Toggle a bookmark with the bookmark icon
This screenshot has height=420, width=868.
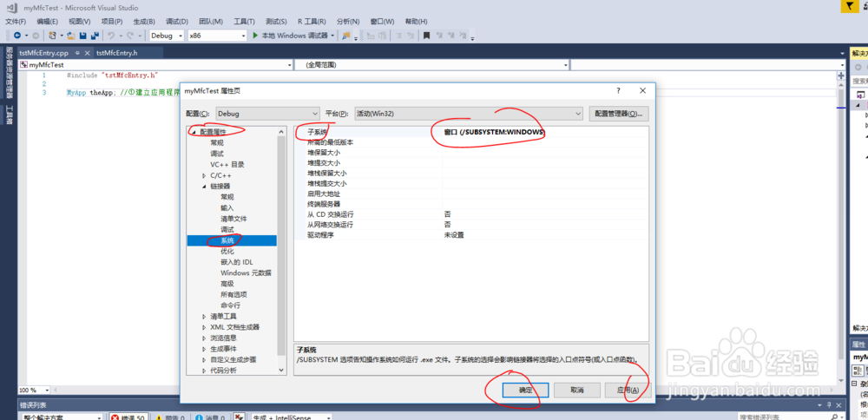click(427, 36)
